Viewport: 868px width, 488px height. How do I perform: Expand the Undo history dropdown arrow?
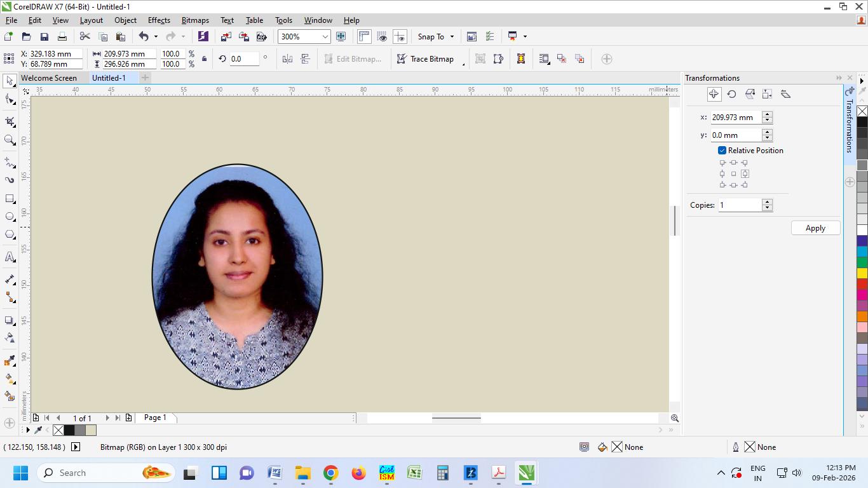point(156,37)
